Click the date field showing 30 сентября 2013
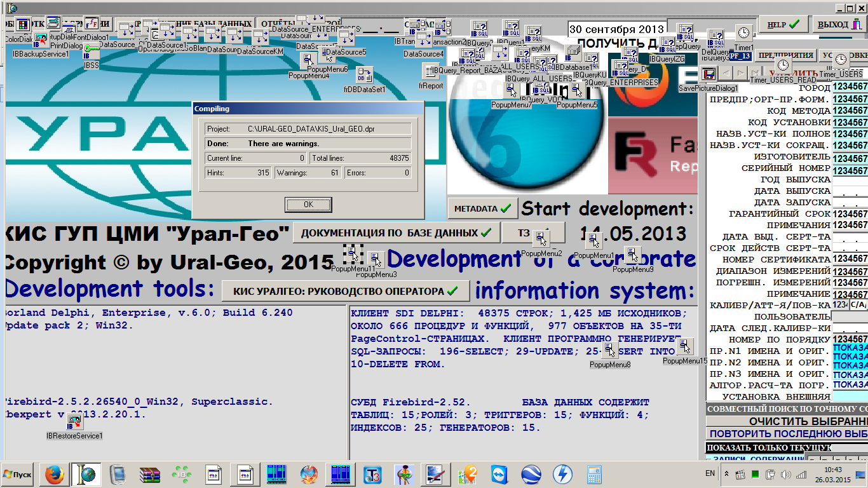The image size is (868, 488). pos(616,29)
